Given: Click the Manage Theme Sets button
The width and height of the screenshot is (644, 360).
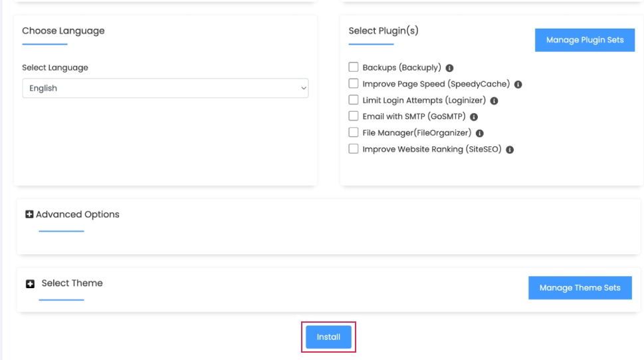Looking at the screenshot, I should [x=580, y=287].
